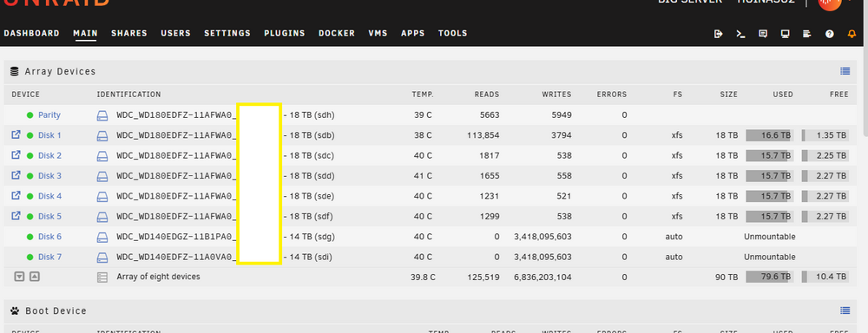868x333 pixels.
Task: Click the Unraid account avatar icon
Action: (x=829, y=3)
